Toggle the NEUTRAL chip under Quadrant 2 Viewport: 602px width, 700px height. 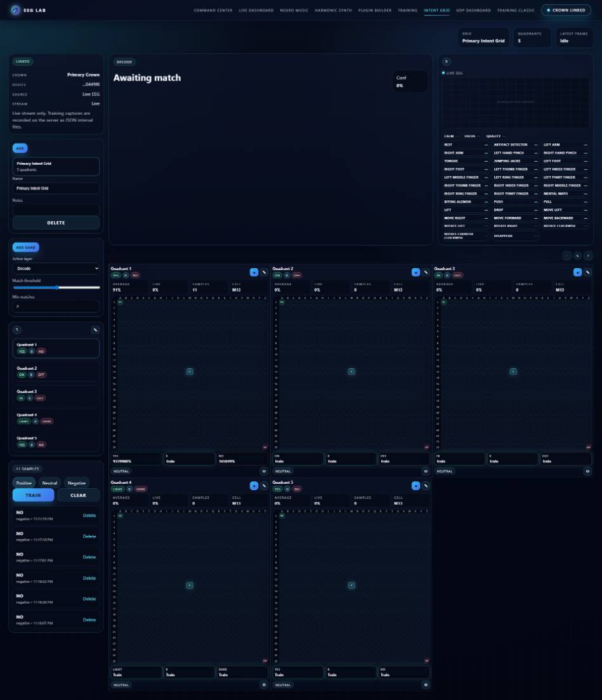283,471
